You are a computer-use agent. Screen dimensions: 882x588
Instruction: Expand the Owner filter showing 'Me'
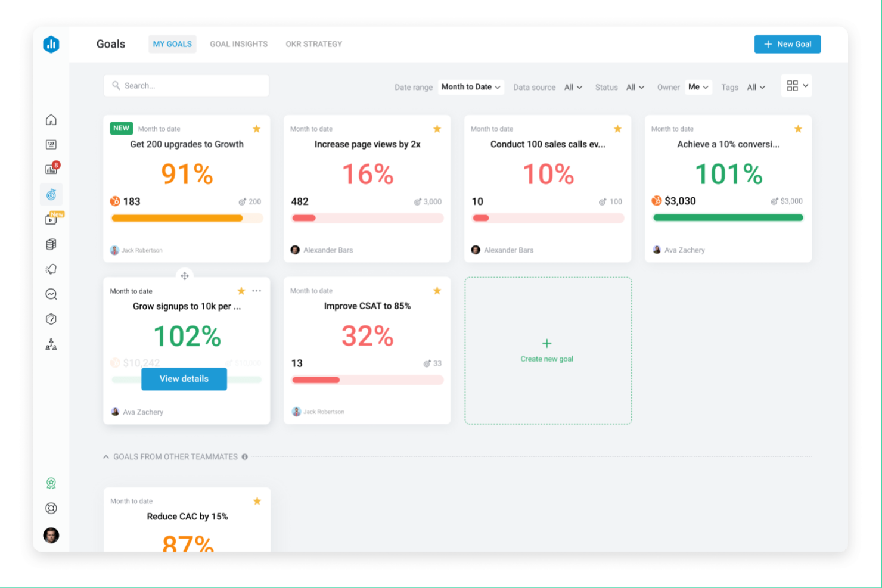click(x=697, y=87)
